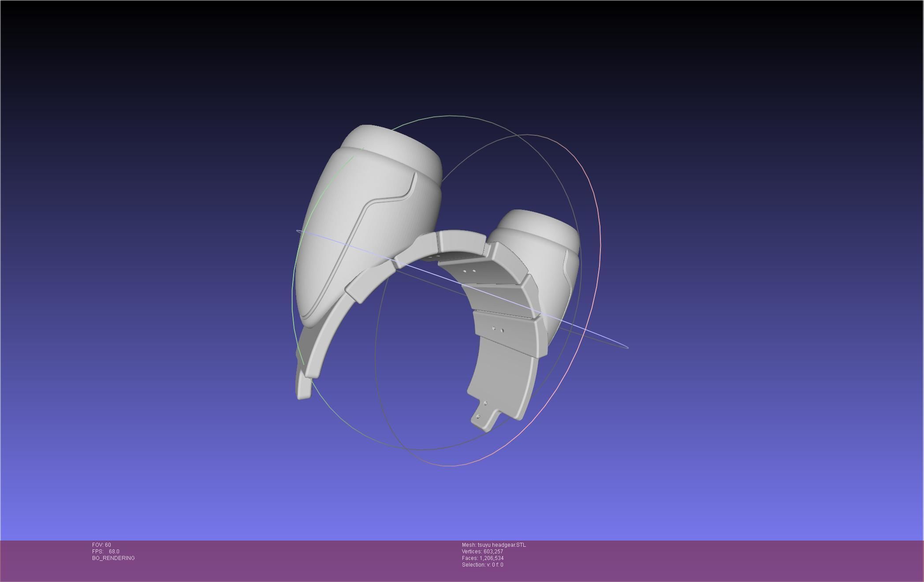Image resolution: width=924 pixels, height=582 pixels.
Task: Click the 'BO_RENDERING' status label
Action: point(113,558)
